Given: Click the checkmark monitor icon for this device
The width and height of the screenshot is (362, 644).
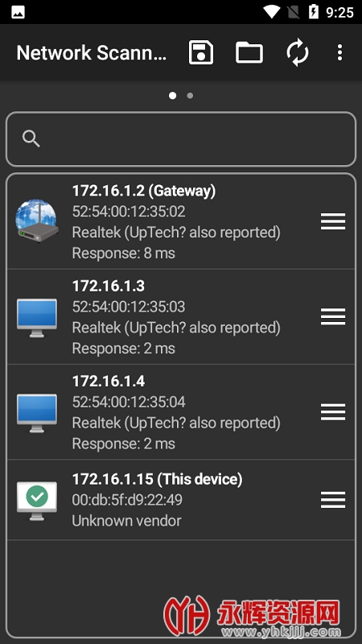Looking at the screenshot, I should pos(37,501).
